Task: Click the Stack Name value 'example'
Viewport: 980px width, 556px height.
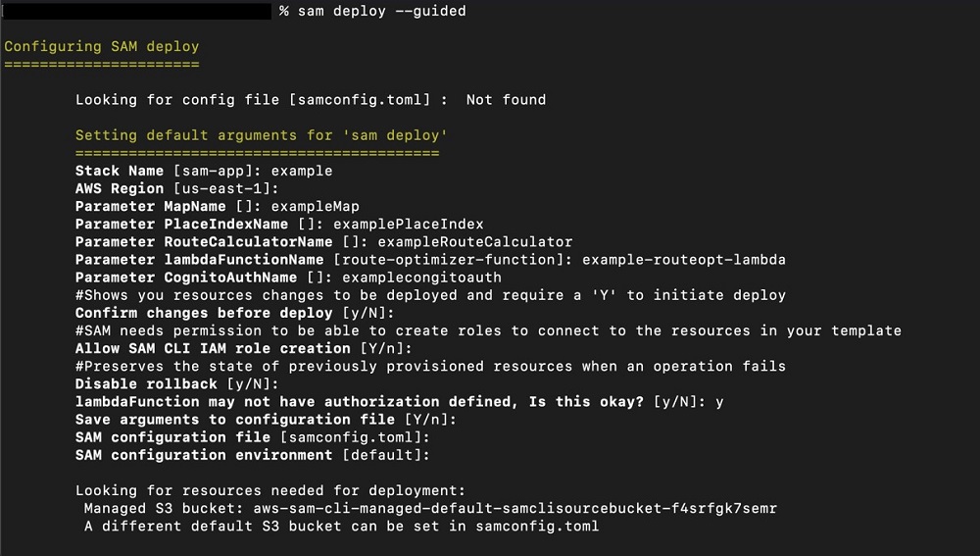Action: [302, 171]
